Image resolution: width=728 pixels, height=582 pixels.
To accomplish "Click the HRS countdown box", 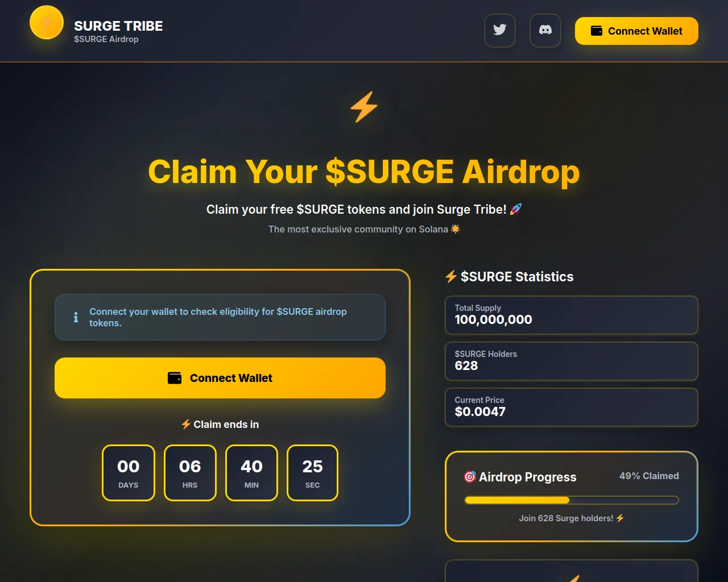I will tap(190, 473).
